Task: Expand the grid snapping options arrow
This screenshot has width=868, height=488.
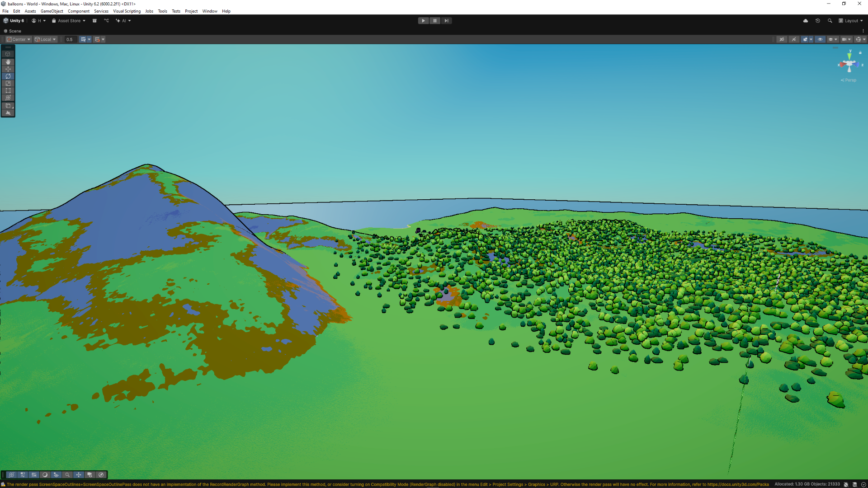Action: pyautogui.click(x=89, y=39)
